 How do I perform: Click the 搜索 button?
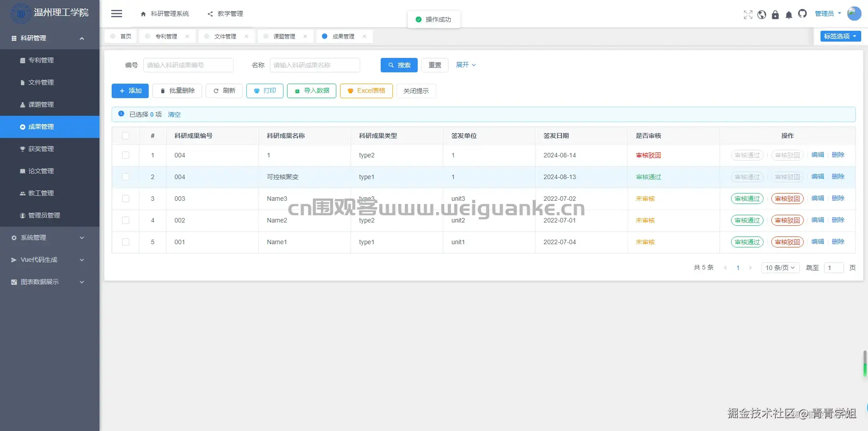pyautogui.click(x=399, y=65)
